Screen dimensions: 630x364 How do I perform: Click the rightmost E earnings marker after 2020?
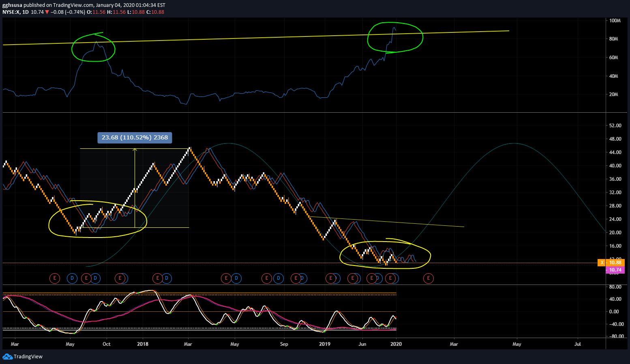click(x=428, y=278)
